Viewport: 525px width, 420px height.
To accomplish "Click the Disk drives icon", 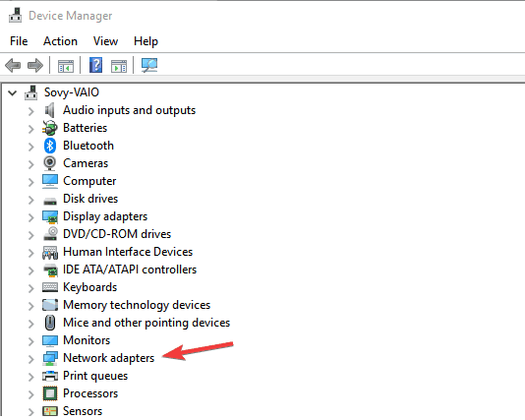I will (x=50, y=201).
